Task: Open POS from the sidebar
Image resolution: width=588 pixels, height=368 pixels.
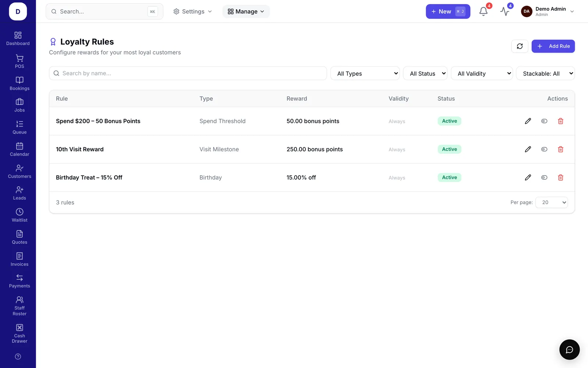Action: [x=19, y=61]
